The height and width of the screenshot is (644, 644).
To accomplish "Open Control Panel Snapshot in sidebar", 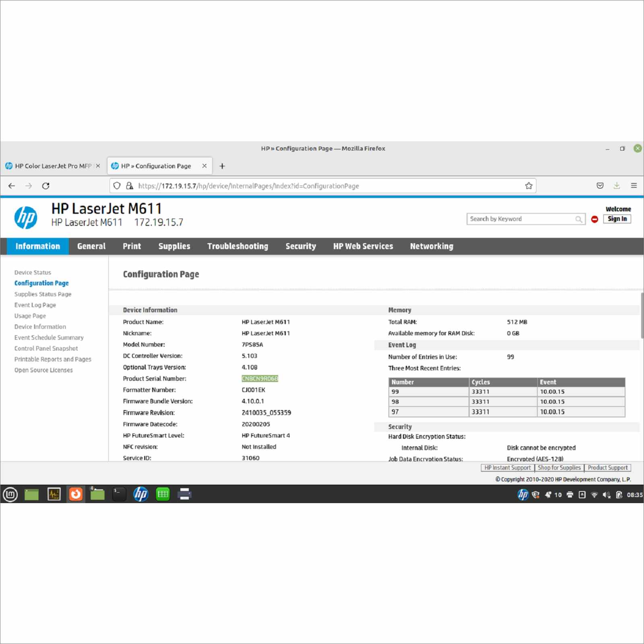I will tap(46, 349).
